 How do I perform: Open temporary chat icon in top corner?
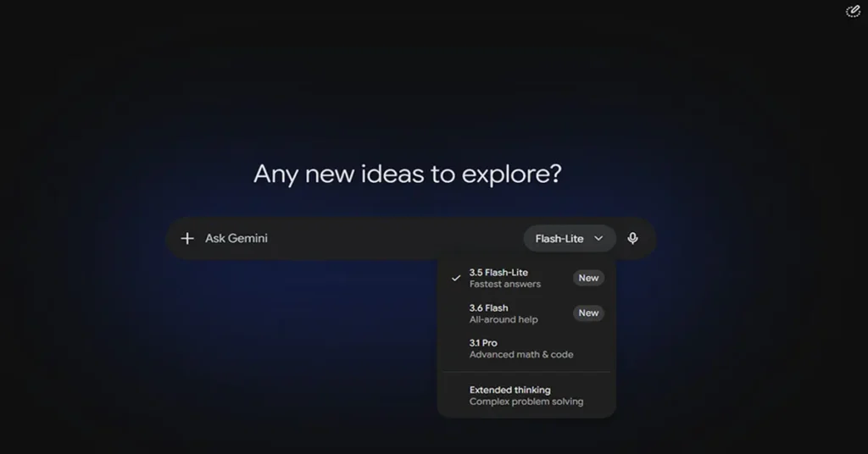click(x=853, y=11)
